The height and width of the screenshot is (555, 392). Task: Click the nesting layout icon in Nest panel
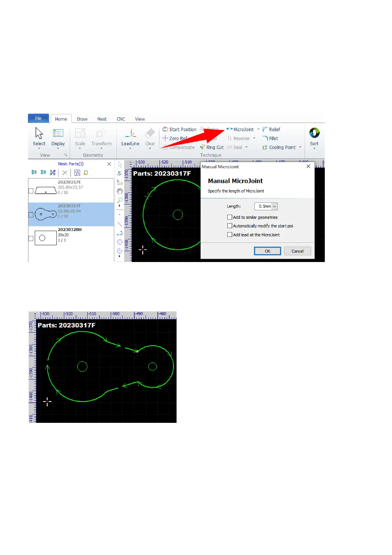[x=77, y=173]
